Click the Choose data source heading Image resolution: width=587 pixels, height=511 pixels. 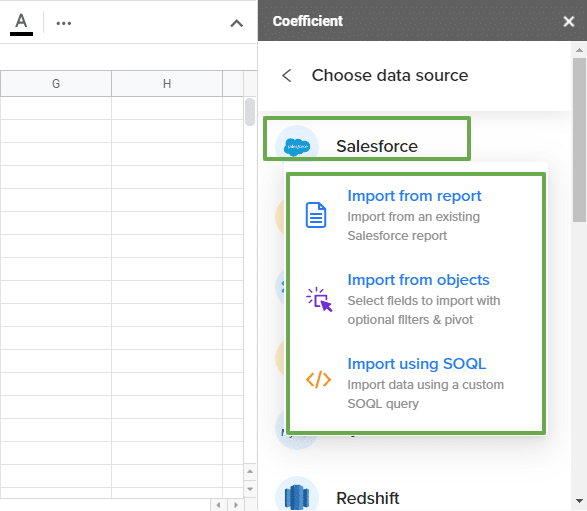(x=390, y=75)
